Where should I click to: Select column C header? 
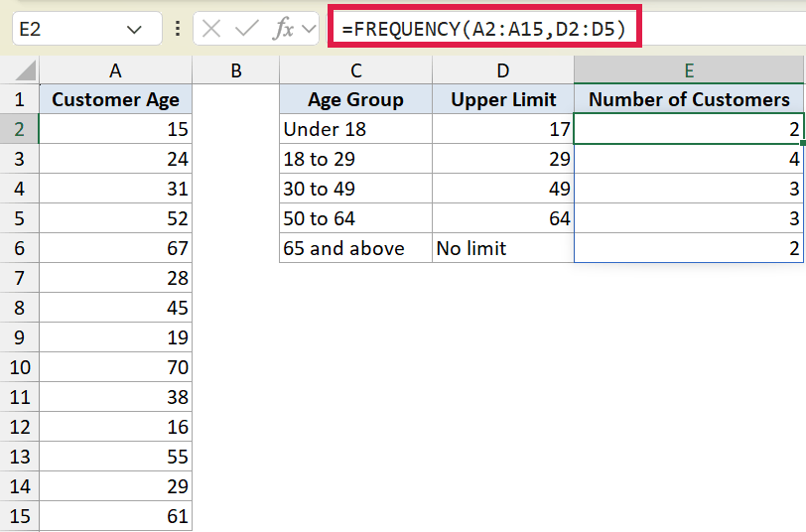click(x=355, y=70)
